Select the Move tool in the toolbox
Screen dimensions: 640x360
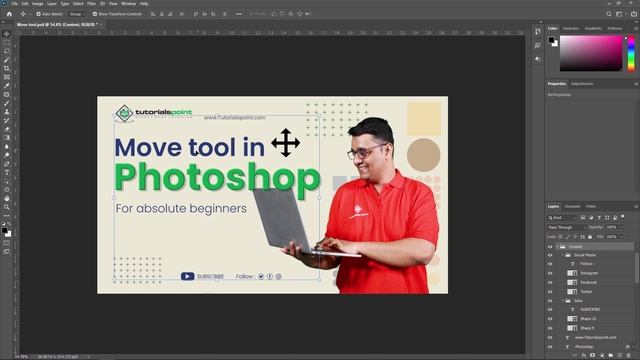[7, 34]
